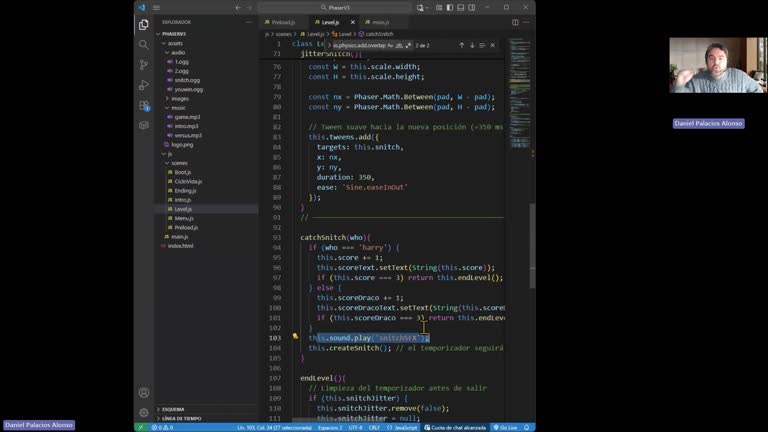
Task: Open Boot.js in the explorer
Action: pyautogui.click(x=207, y=172)
